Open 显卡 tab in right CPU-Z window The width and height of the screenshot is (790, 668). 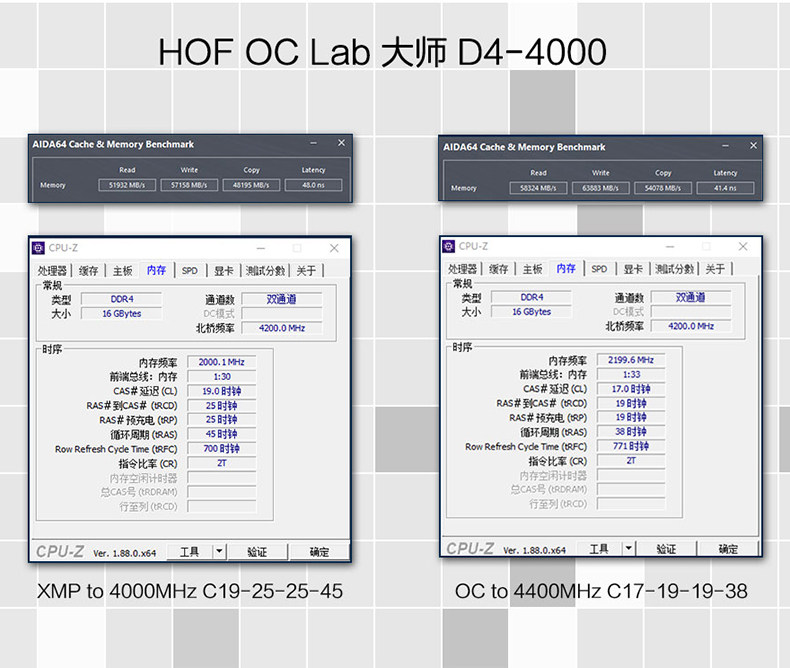633,269
